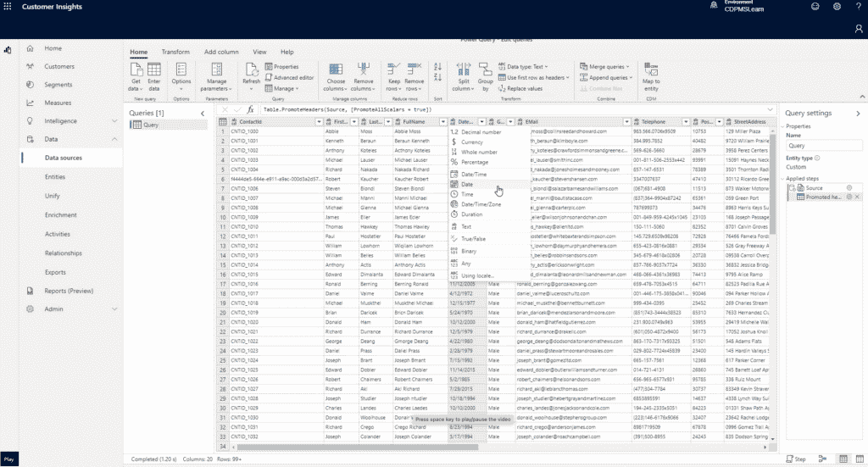
Task: Choose Whole number data type
Action: click(x=487, y=153)
